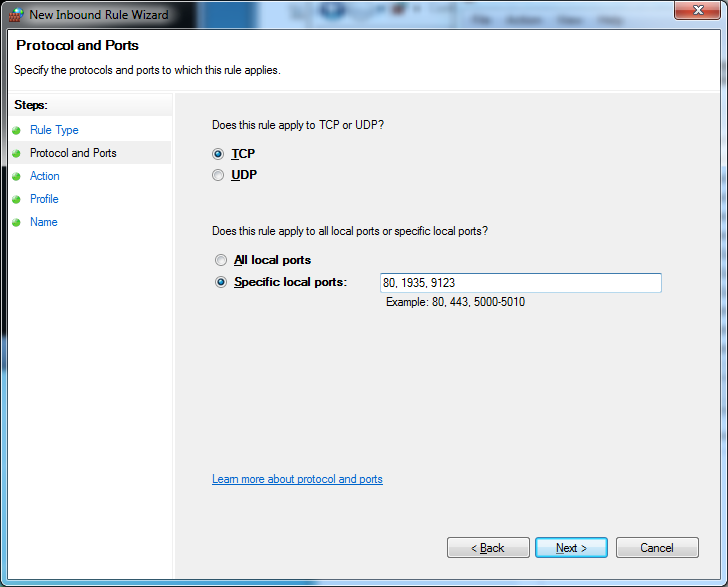728x587 pixels.
Task: Choose the All local ports option
Action: tap(221, 260)
